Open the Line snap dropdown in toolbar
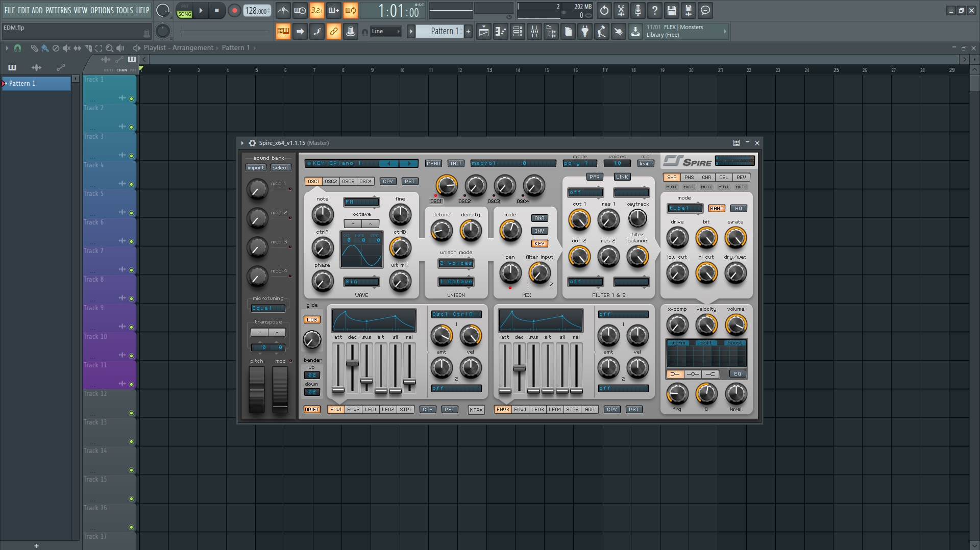Image resolution: width=980 pixels, height=550 pixels. coord(386,32)
